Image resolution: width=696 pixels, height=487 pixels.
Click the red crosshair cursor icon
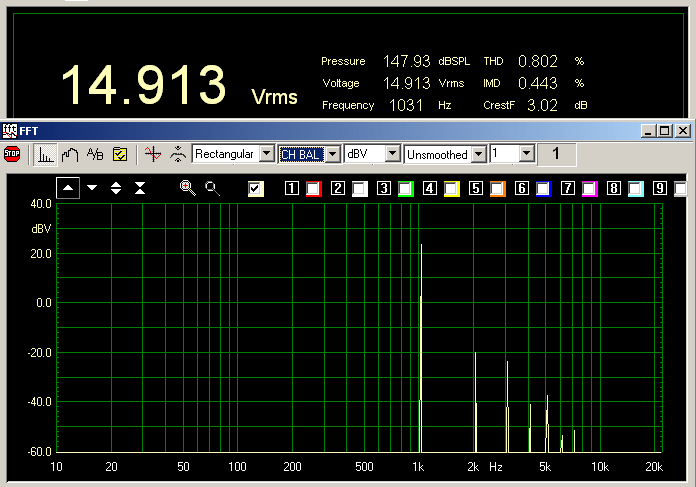152,154
